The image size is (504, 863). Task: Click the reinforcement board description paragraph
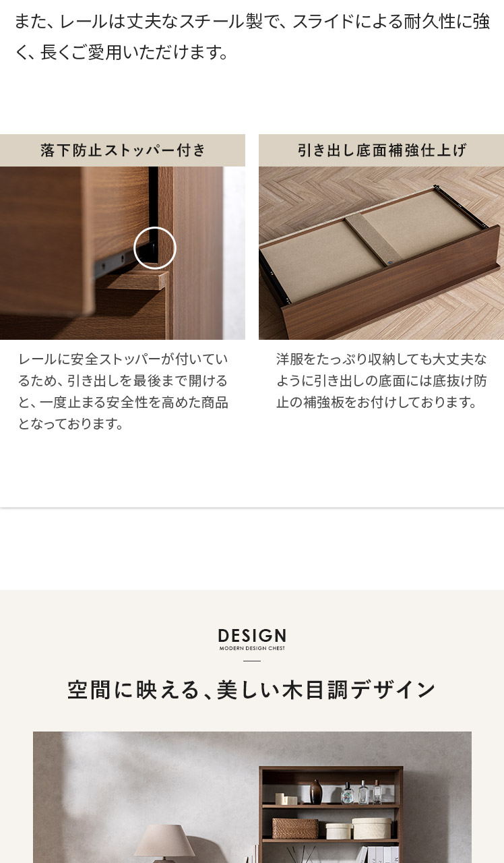[381, 381]
